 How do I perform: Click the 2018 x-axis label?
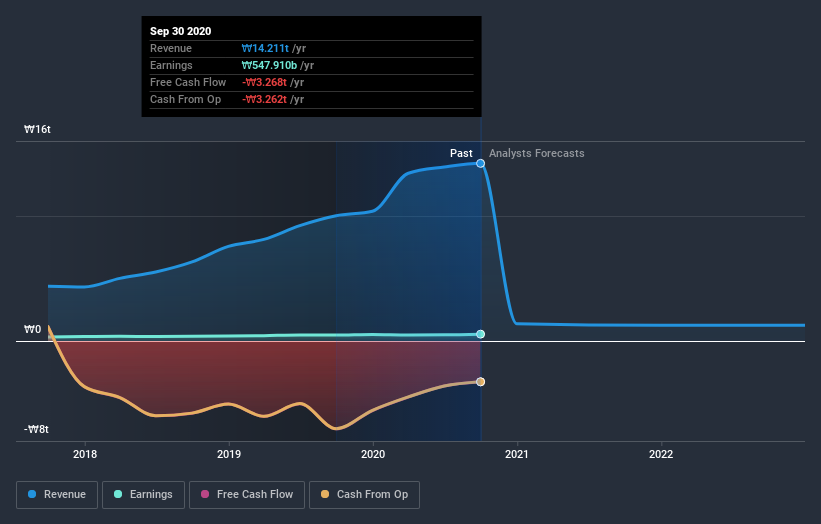pos(85,454)
